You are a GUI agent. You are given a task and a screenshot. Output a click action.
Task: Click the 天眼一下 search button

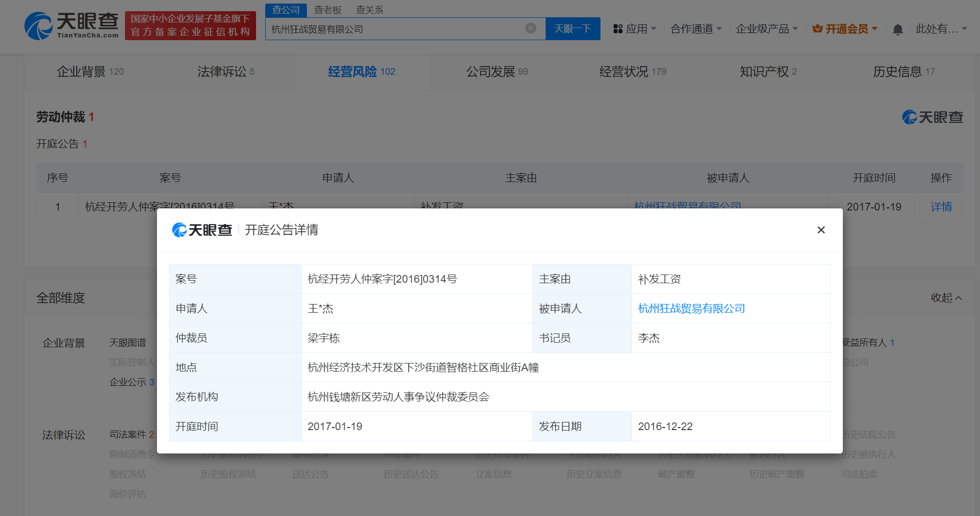click(573, 28)
